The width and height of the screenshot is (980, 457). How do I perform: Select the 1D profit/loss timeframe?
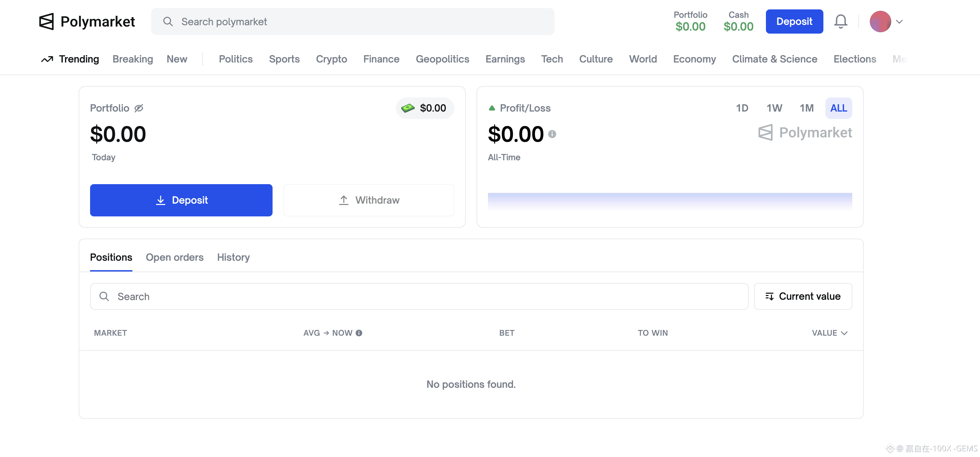click(742, 108)
